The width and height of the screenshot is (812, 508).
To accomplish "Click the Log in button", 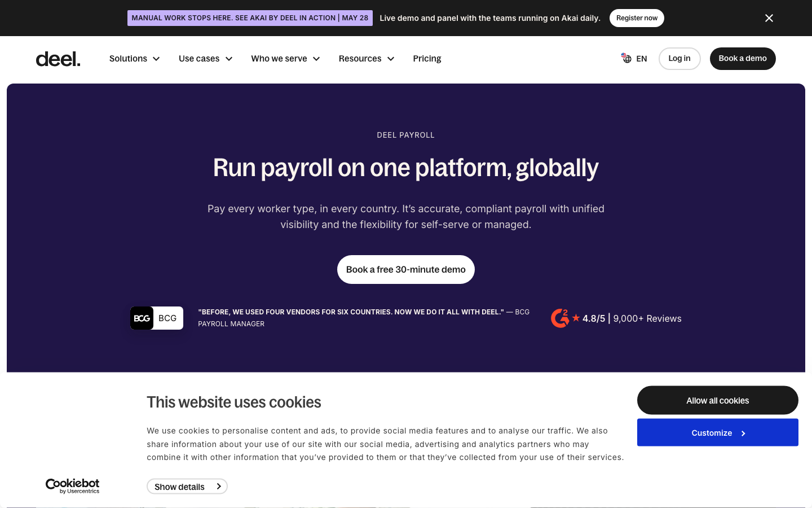I will 679,59.
